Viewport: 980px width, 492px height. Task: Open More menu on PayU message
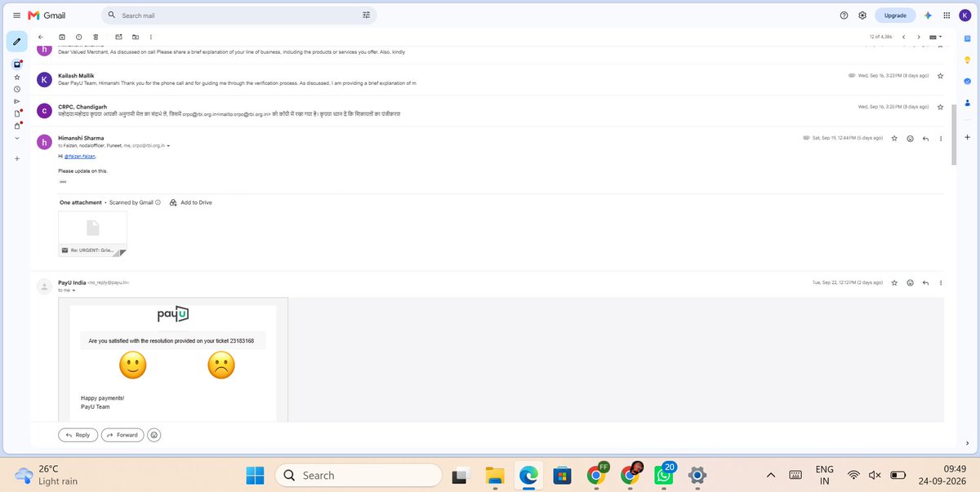pyautogui.click(x=941, y=282)
